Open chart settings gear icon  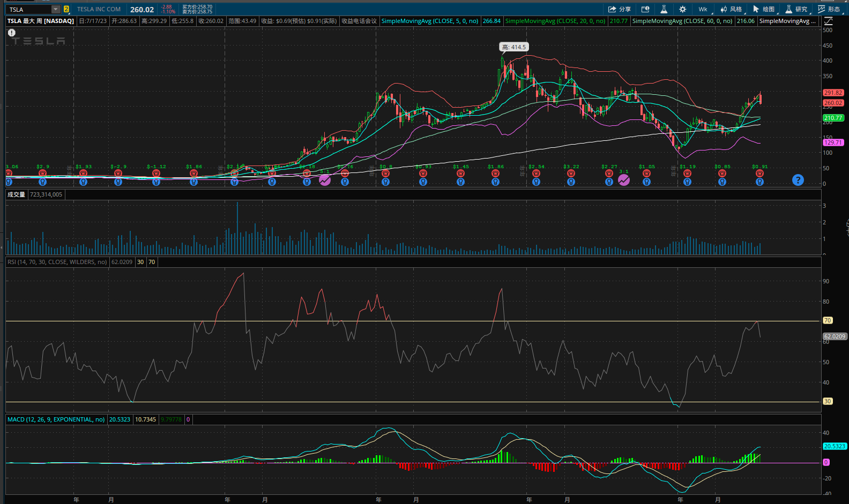point(682,9)
